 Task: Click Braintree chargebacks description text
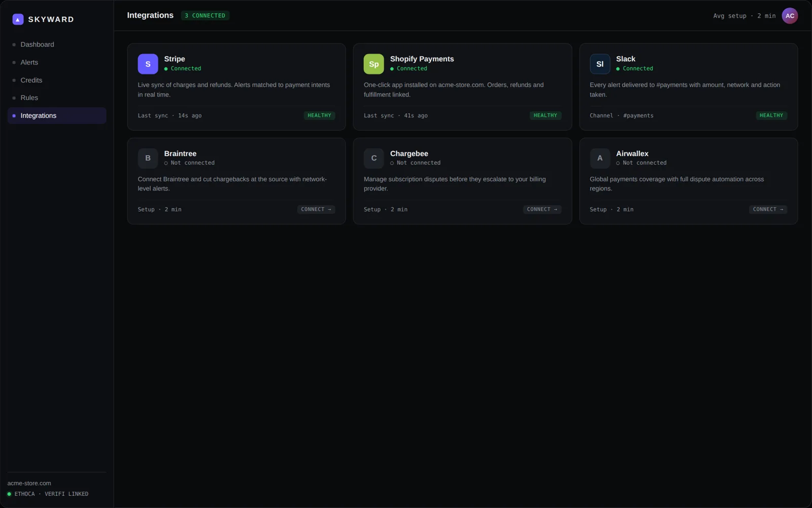232,184
